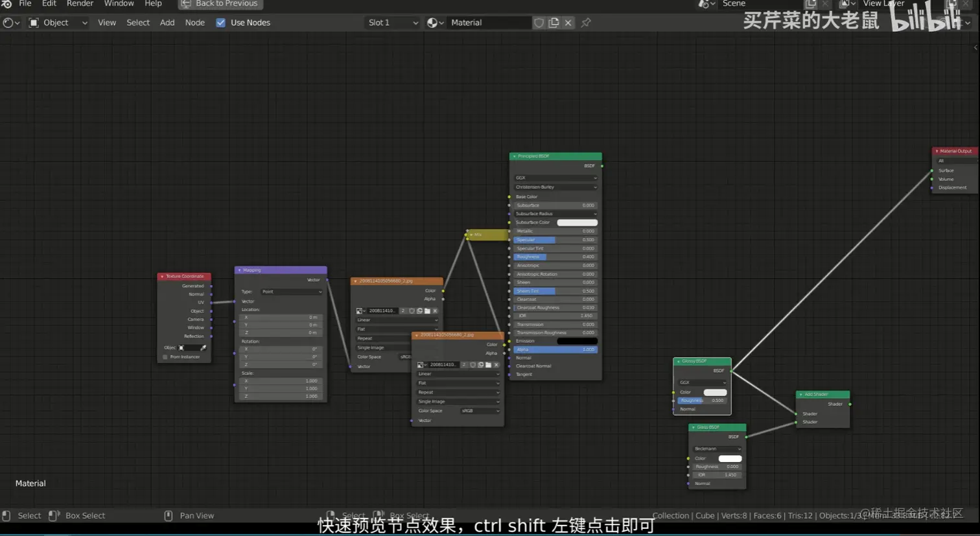Click the Back to Previous button
980x536 pixels.
[220, 4]
